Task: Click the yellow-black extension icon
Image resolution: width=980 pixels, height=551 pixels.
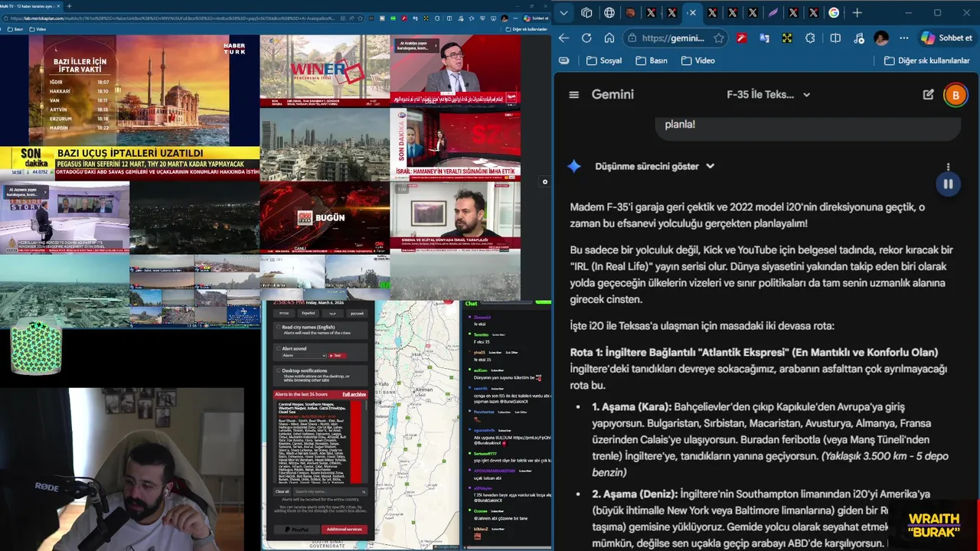Action: tap(787, 37)
